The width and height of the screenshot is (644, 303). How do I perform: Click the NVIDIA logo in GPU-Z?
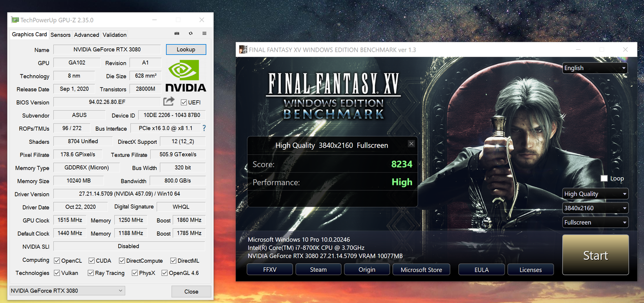click(x=186, y=76)
